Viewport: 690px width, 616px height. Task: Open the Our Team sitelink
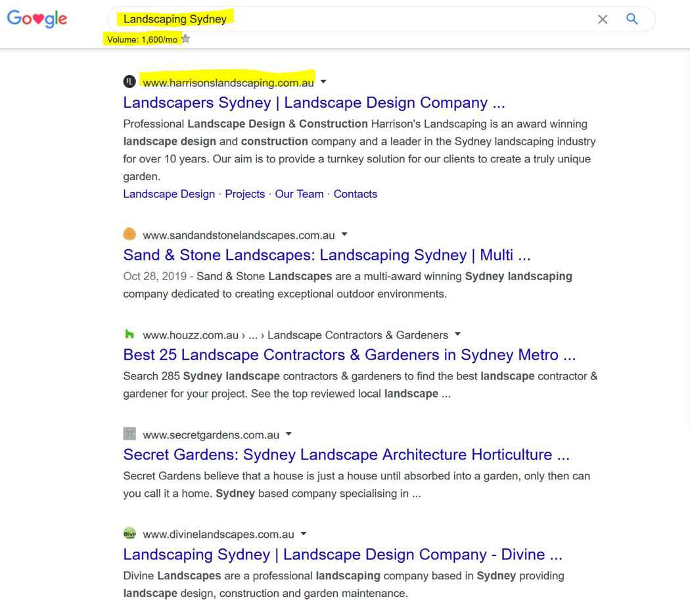(x=299, y=194)
